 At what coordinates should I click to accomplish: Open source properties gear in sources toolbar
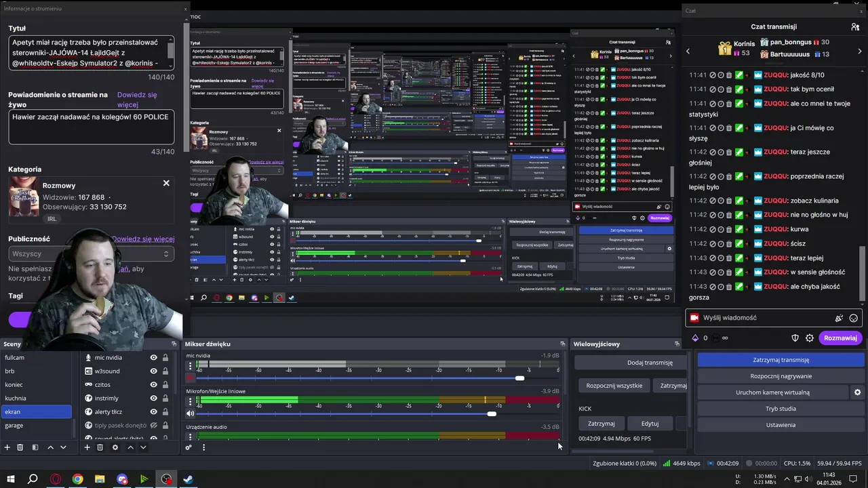115,447
